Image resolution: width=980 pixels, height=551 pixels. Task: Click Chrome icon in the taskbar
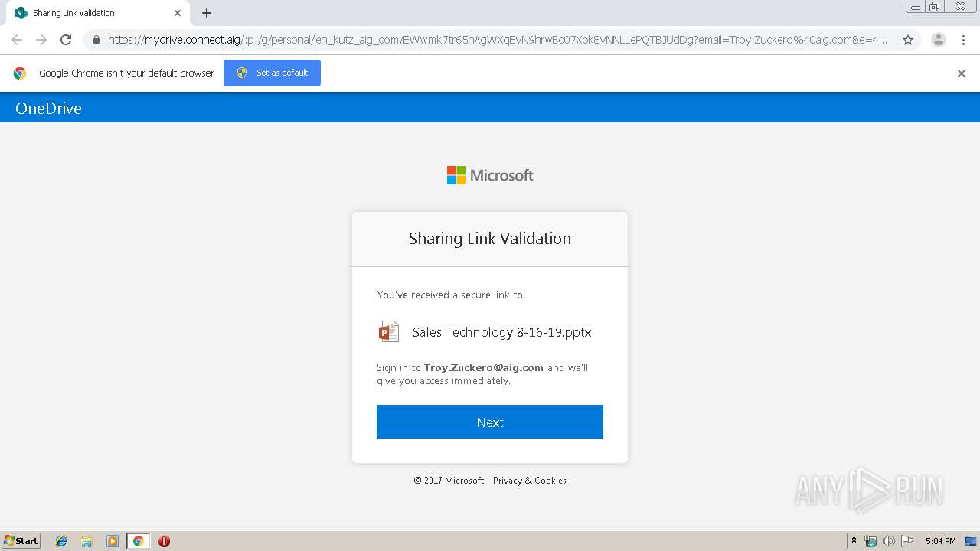click(x=138, y=541)
